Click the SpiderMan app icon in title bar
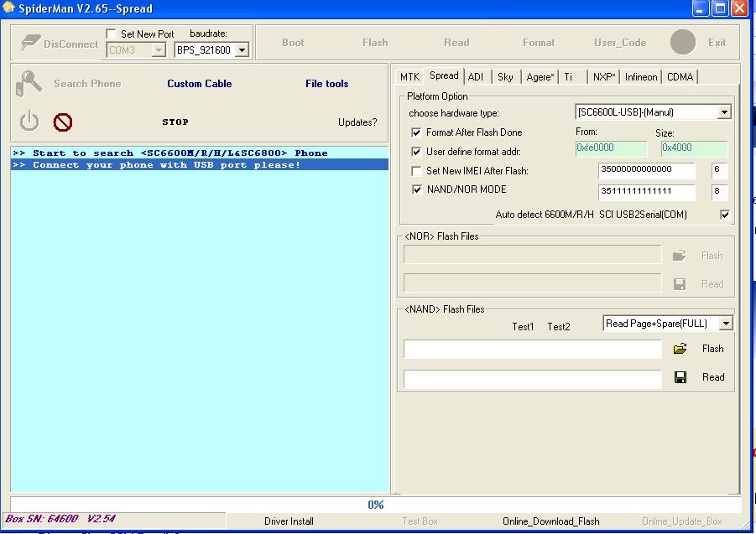Viewport: 756px width, 534px height. 8,8
